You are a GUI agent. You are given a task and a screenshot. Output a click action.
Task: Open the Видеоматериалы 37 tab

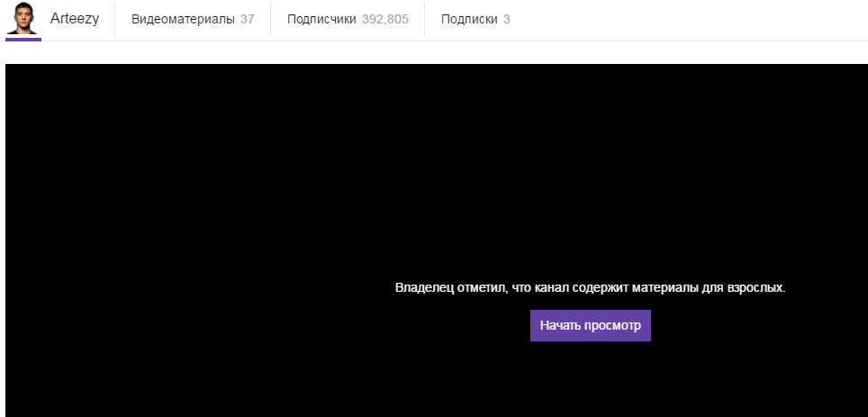point(193,19)
